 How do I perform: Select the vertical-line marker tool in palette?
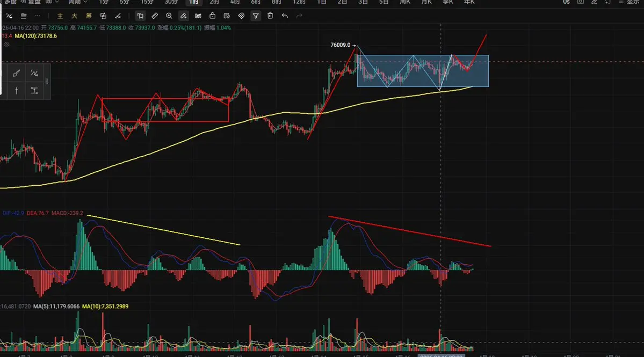coord(17,91)
